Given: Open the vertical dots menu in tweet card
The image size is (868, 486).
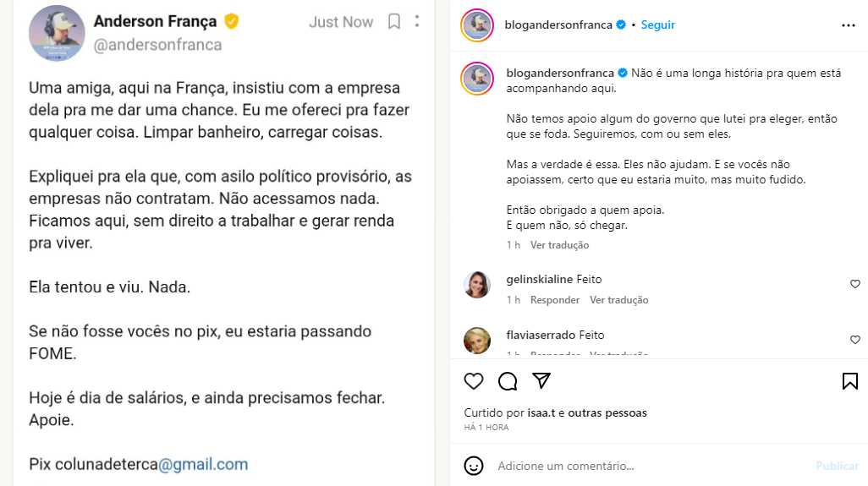Looking at the screenshot, I should pos(417,22).
